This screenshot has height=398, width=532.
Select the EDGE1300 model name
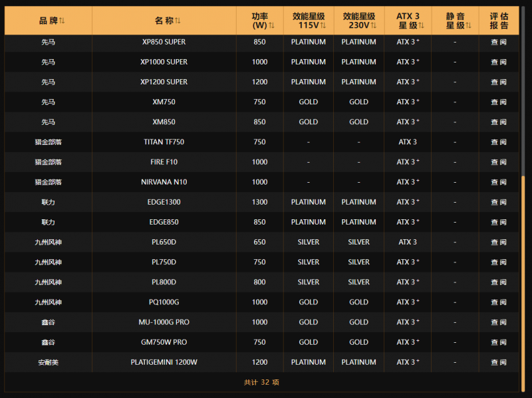pos(164,202)
